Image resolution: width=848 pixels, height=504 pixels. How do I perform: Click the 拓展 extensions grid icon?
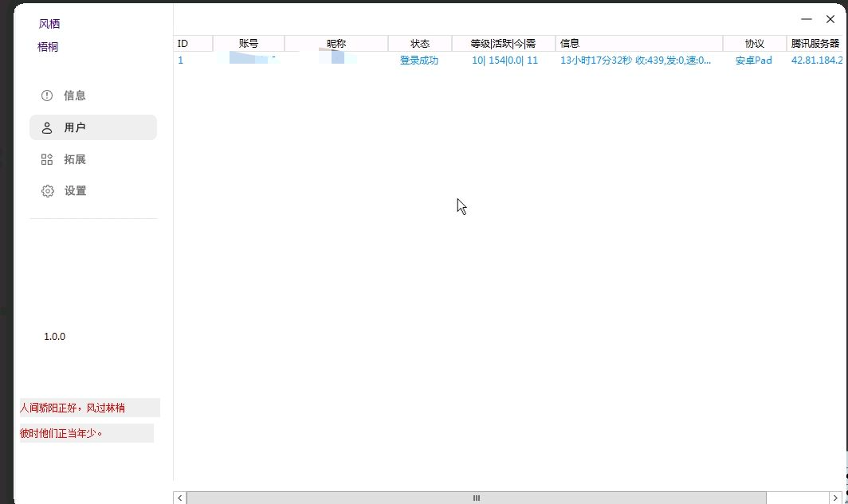(47, 159)
